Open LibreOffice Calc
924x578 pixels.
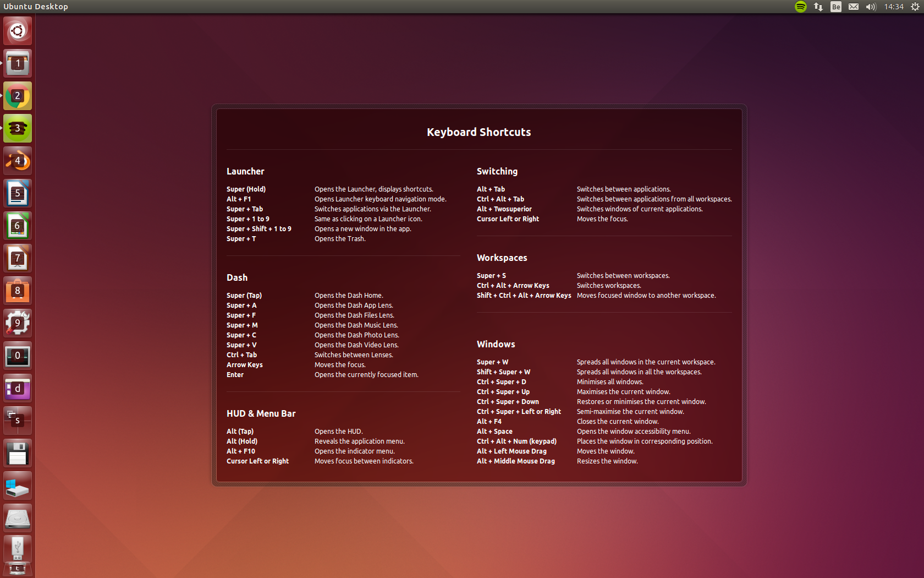(17, 226)
